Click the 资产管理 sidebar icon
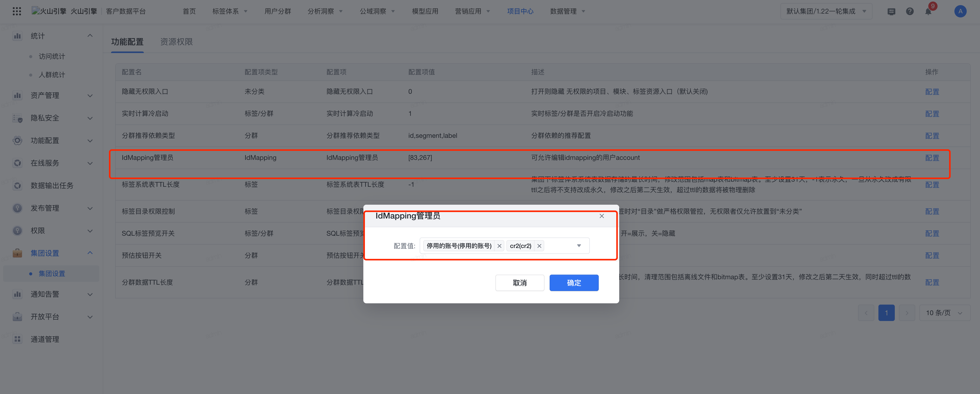The height and width of the screenshot is (394, 980). [17, 95]
